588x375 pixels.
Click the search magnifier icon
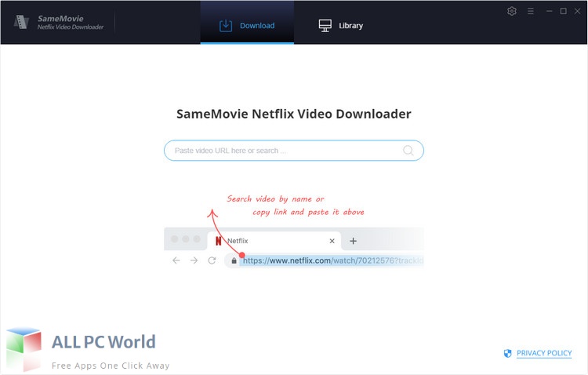click(408, 151)
